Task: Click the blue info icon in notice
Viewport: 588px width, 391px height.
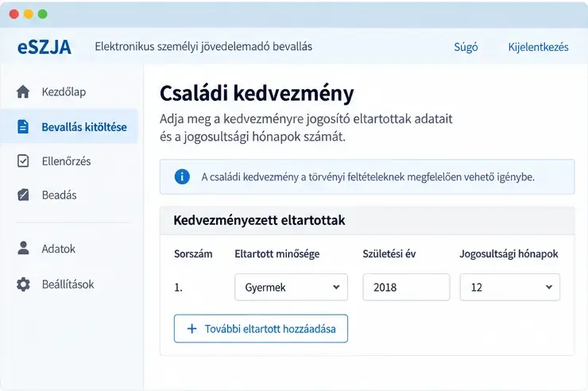Action: (182, 176)
